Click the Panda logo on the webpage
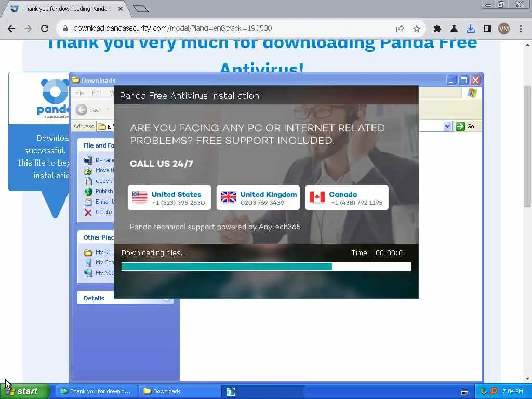 point(52,98)
